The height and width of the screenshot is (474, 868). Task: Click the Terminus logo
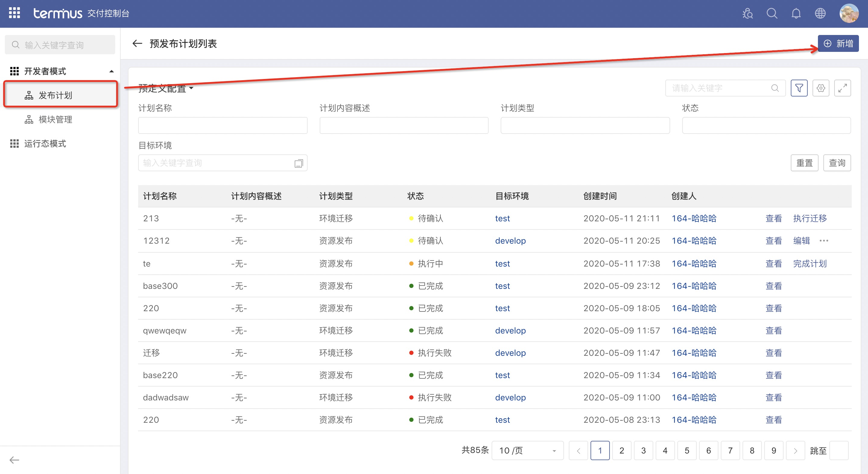point(58,13)
